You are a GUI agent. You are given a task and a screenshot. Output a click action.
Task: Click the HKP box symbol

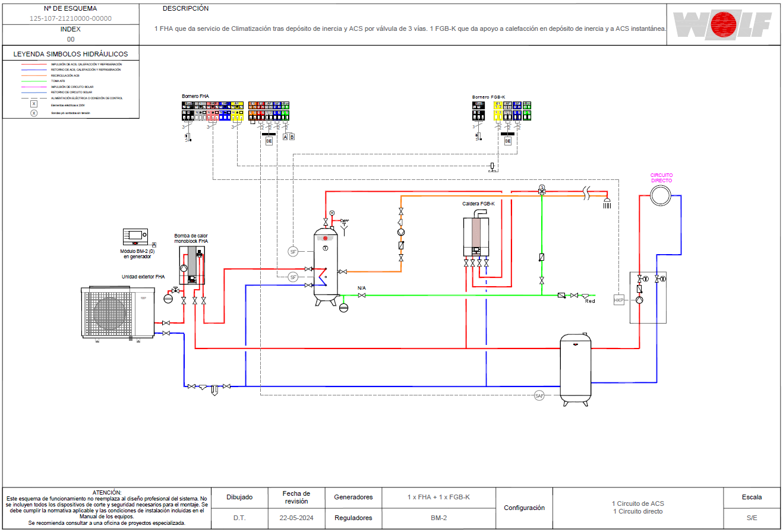(618, 300)
